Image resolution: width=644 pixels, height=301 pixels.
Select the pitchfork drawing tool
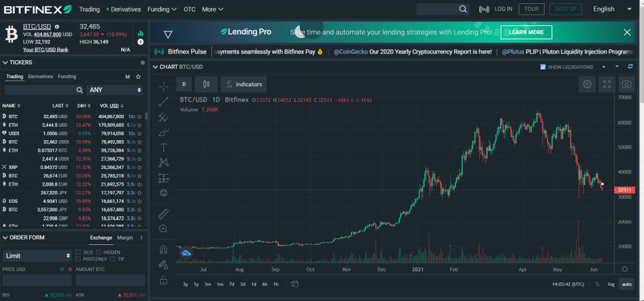tap(163, 117)
